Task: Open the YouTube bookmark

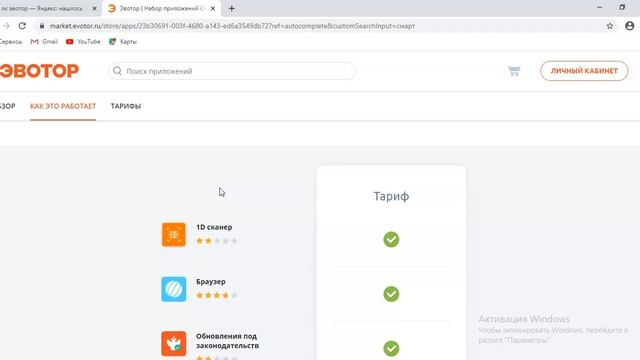Action: (83, 42)
